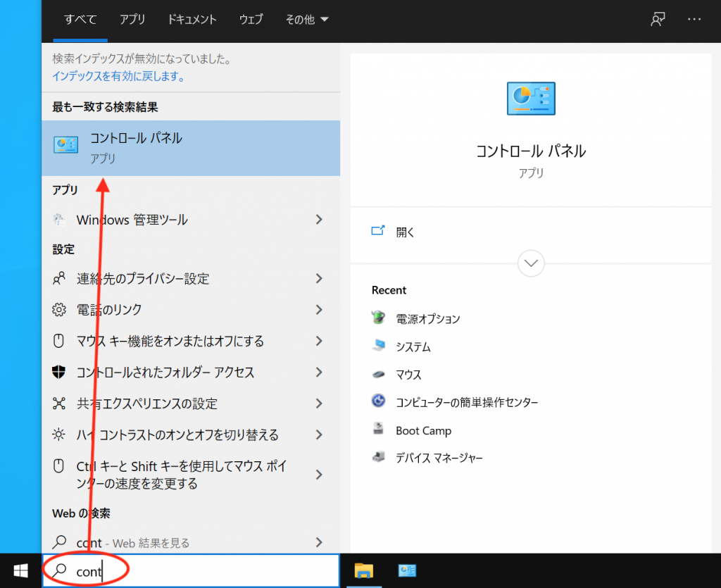Open コンピューターの簡単操作センター from Recent
Image resolution: width=721 pixels, height=588 pixels.
(467, 402)
